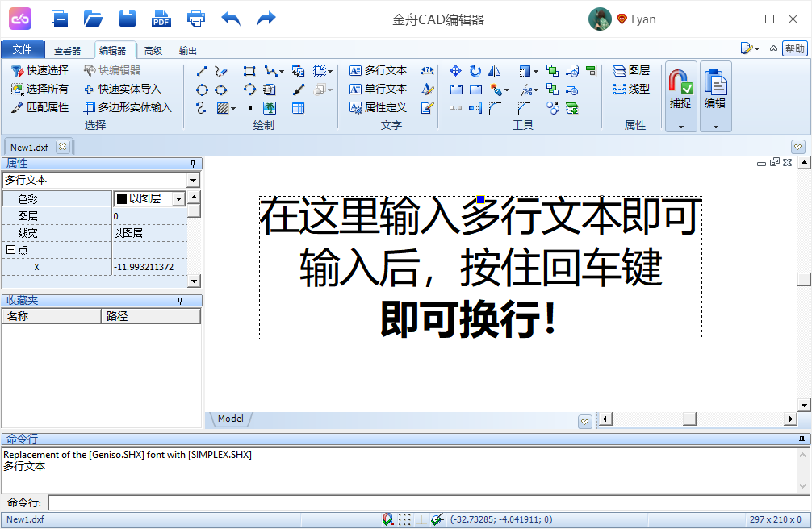This screenshot has width=812, height=529.
Task: Expand the polyline tool dropdown arrow
Action: [x=282, y=72]
